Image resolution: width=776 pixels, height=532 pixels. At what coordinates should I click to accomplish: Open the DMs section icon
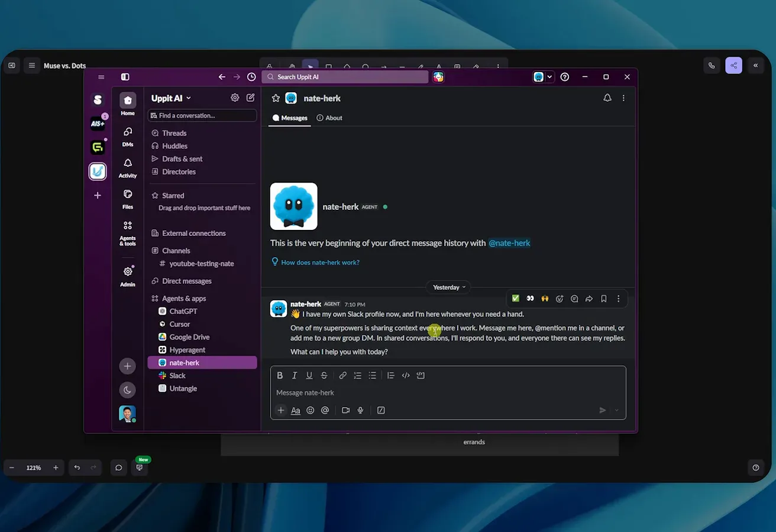tap(128, 132)
